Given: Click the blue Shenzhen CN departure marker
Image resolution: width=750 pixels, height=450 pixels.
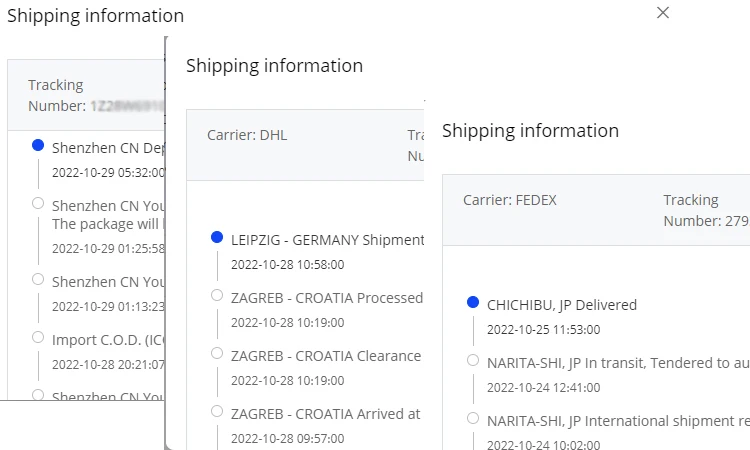Looking at the screenshot, I should tap(38, 145).
